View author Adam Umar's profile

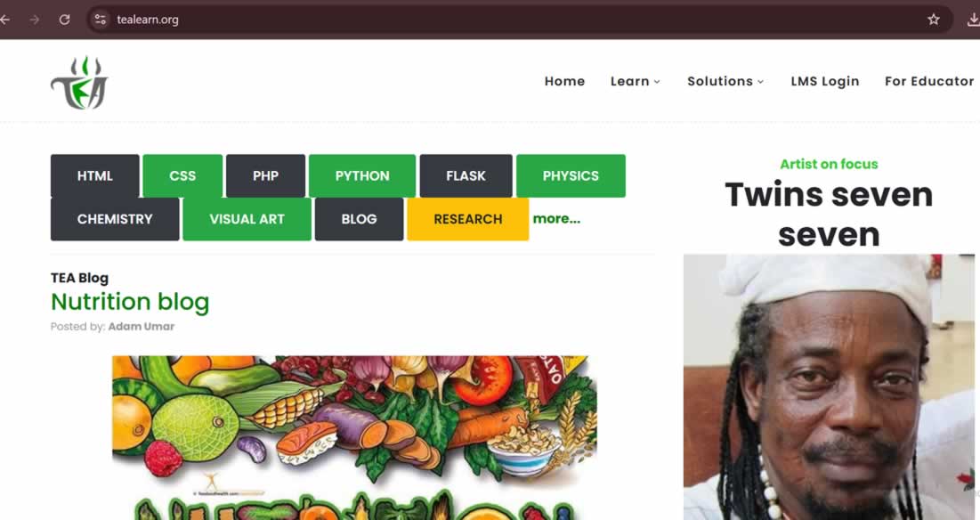pyautogui.click(x=142, y=326)
